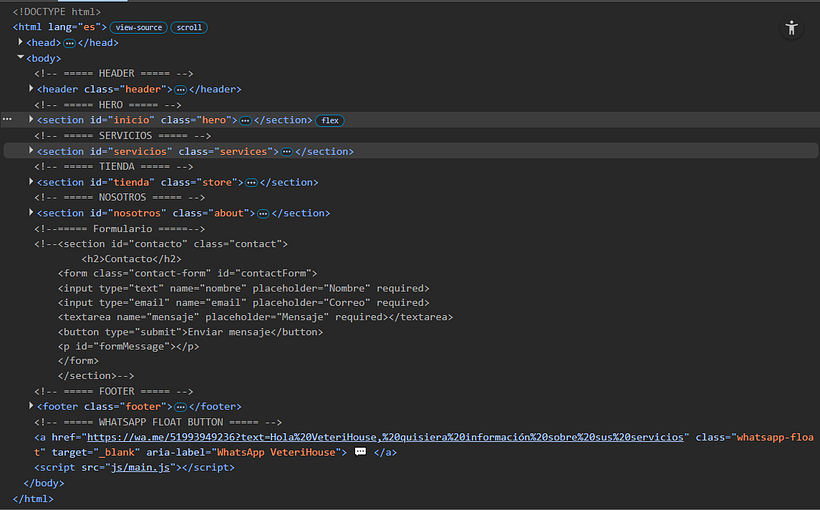
Task: Click ellipsis badge in hero section
Action: [245, 121]
